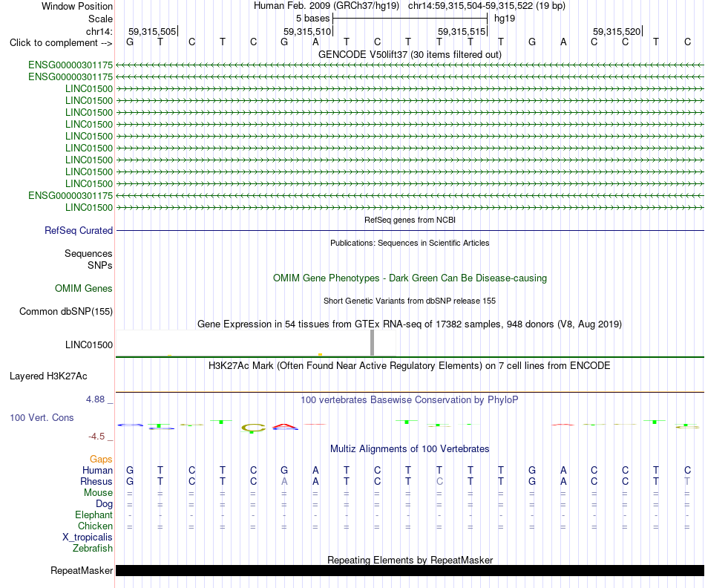Click the Sequences track label
Viewport: 705px width, 588px height.
[88, 253]
